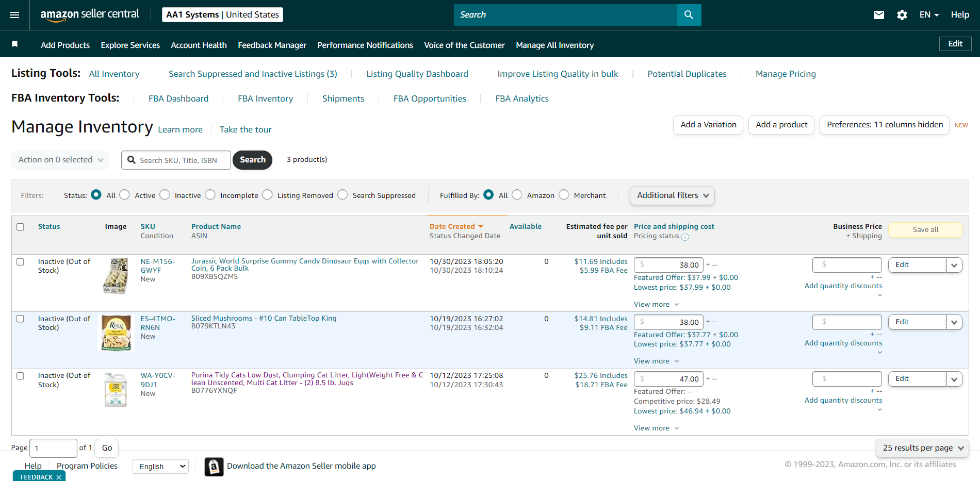980x481 pixels.
Task: Select the Search Suppressed status filter
Action: click(342, 195)
